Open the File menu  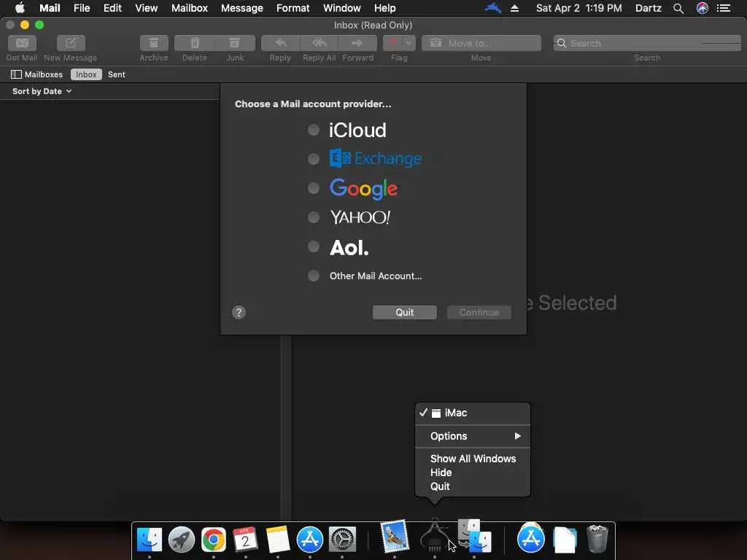tap(82, 8)
